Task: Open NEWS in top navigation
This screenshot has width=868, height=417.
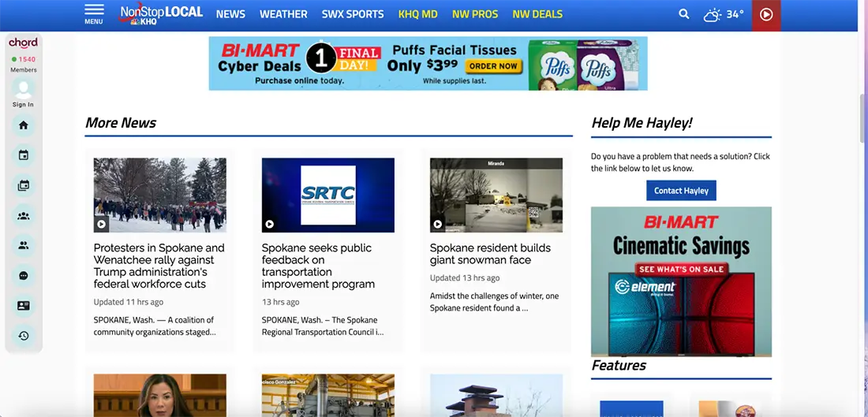Action: coord(230,14)
